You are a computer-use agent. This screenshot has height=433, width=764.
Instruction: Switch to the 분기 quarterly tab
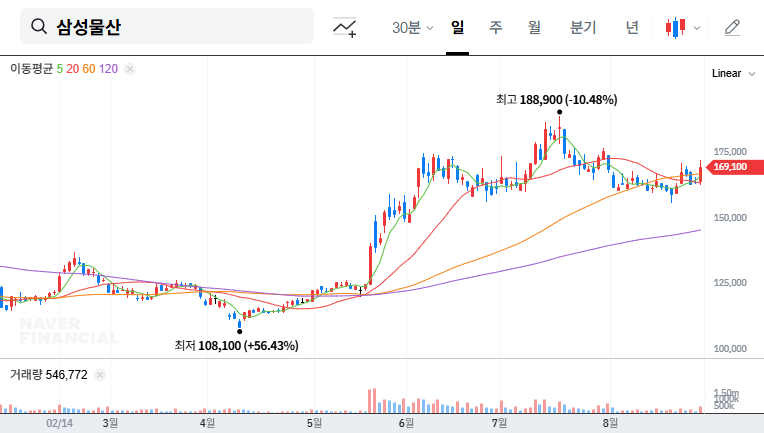[x=583, y=27]
